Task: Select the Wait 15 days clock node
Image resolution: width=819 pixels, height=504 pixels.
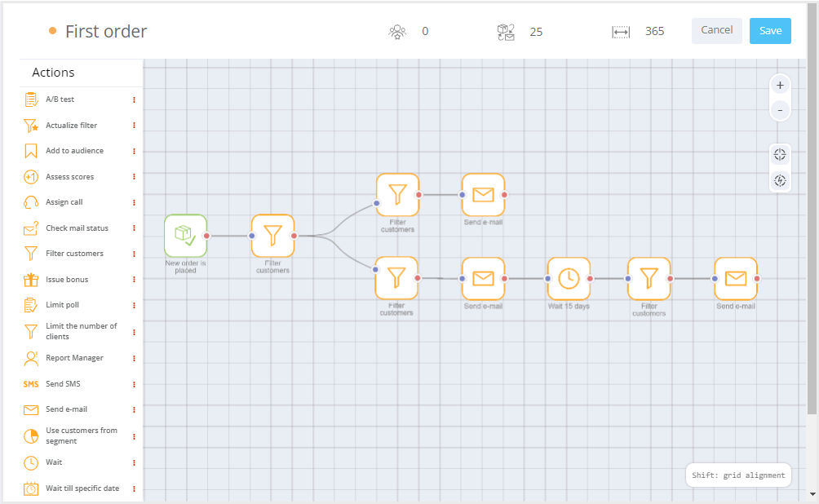Action: (569, 278)
